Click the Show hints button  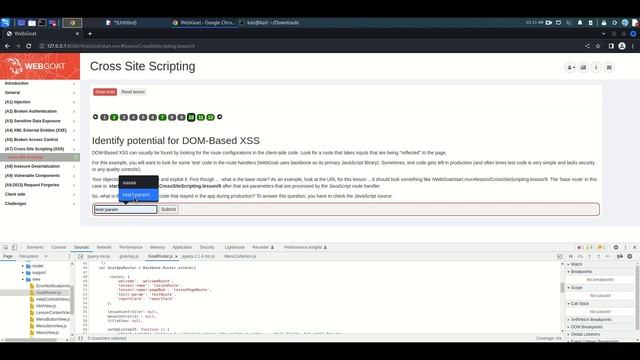[x=105, y=92]
